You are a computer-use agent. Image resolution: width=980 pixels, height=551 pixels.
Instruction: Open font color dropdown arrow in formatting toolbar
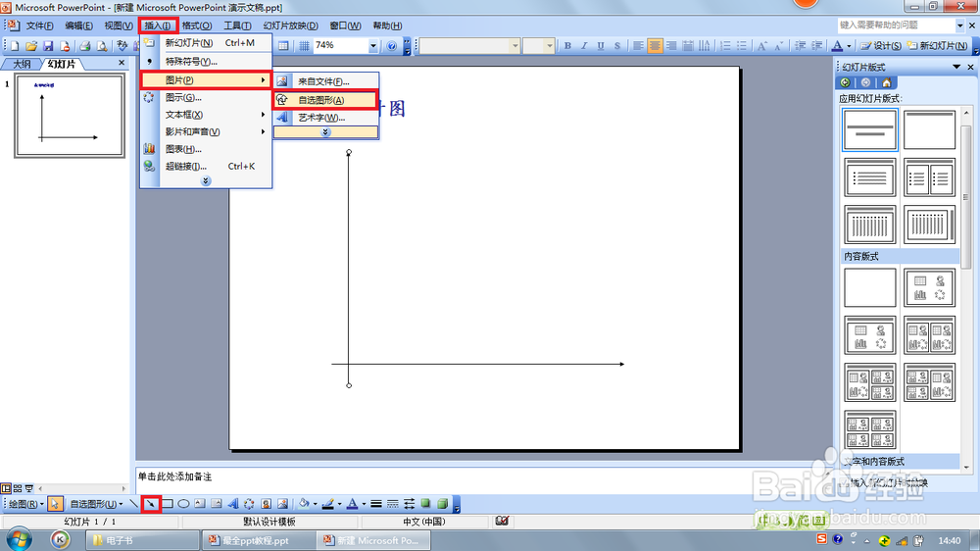point(849,46)
